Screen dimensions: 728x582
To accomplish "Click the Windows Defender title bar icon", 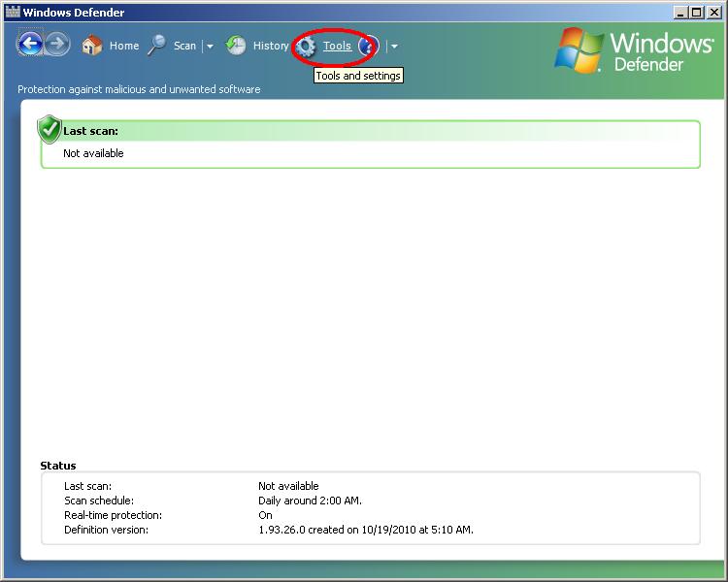I will click(x=12, y=13).
